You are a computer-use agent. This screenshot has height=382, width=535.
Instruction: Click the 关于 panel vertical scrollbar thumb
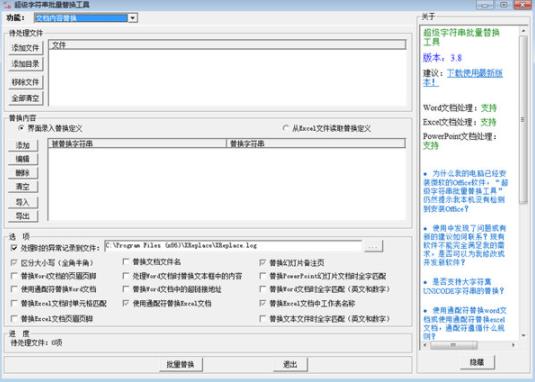point(523,119)
